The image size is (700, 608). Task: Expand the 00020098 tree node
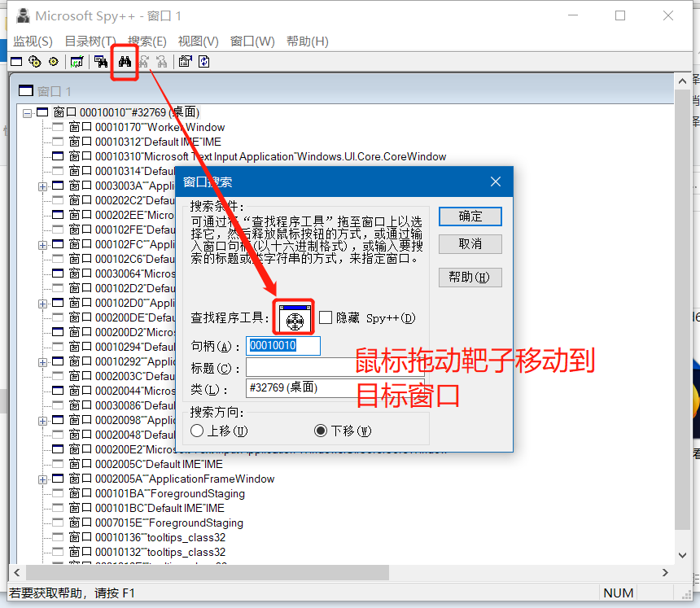[42, 421]
